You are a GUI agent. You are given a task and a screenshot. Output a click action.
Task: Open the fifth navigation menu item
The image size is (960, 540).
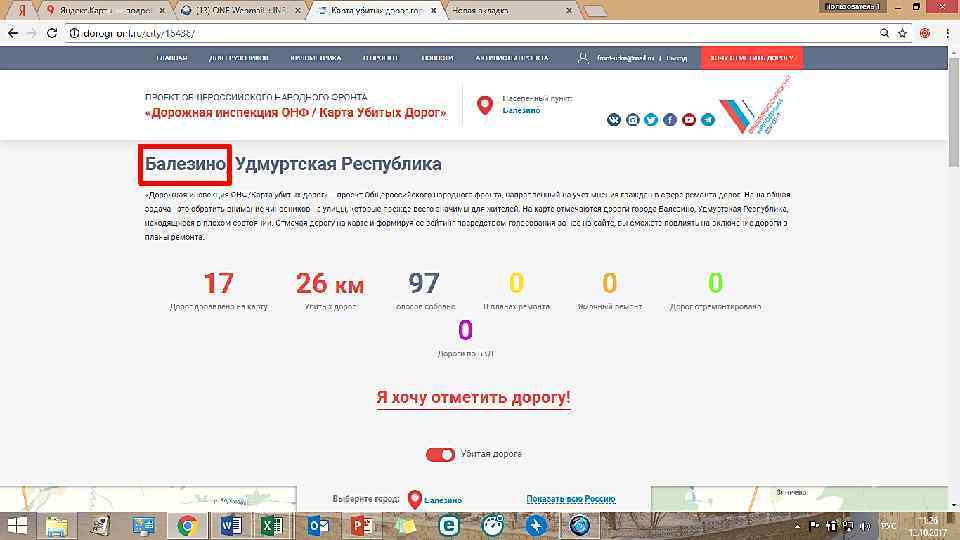[437, 58]
